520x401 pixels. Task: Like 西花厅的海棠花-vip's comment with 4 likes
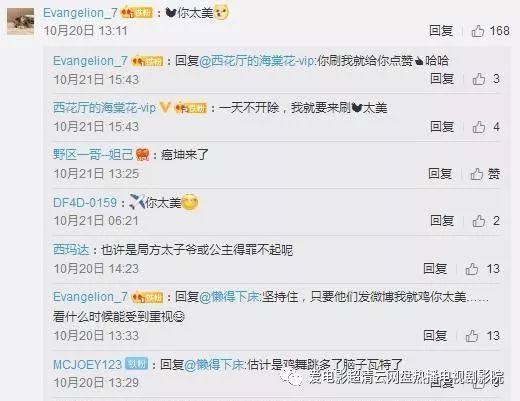point(479,127)
